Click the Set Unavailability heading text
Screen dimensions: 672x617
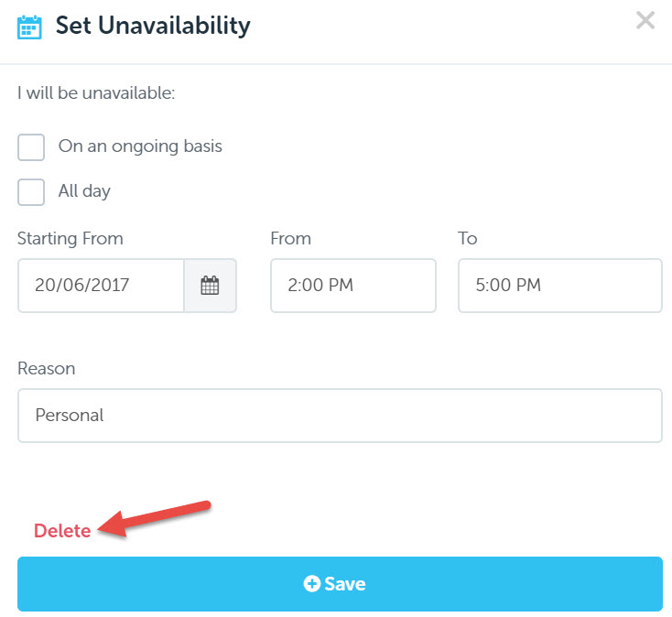[x=153, y=26]
